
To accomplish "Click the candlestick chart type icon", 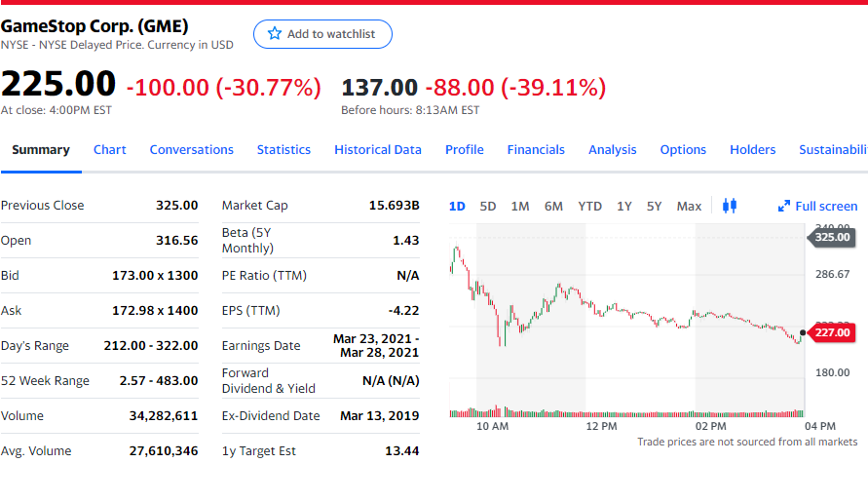I will pyautogui.click(x=731, y=206).
